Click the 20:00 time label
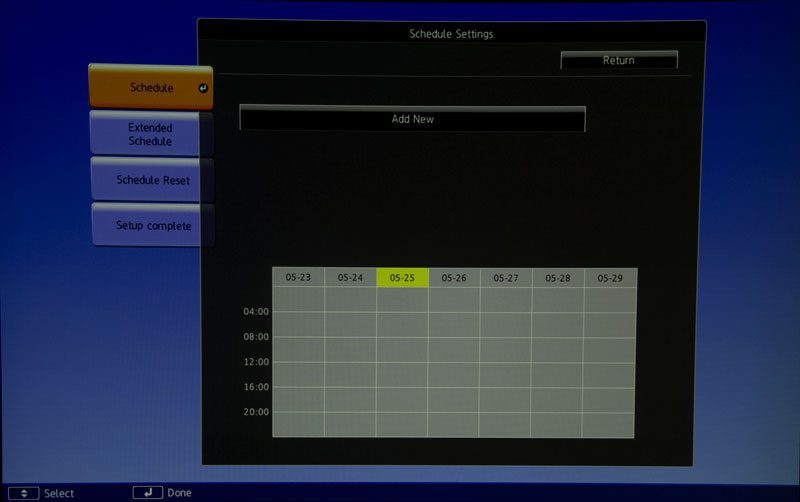 [x=256, y=412]
